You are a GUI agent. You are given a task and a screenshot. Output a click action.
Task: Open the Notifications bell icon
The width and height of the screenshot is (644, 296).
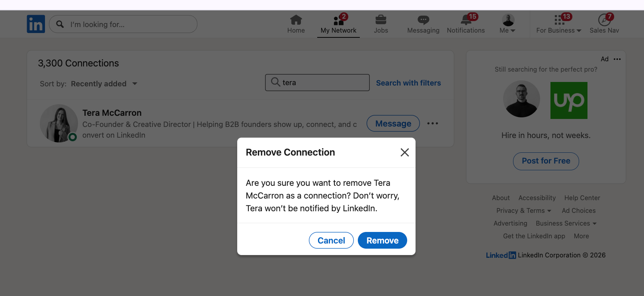[x=466, y=20]
